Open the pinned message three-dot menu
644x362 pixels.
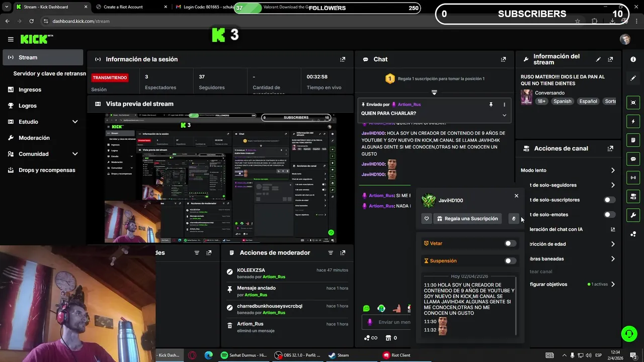click(x=504, y=105)
